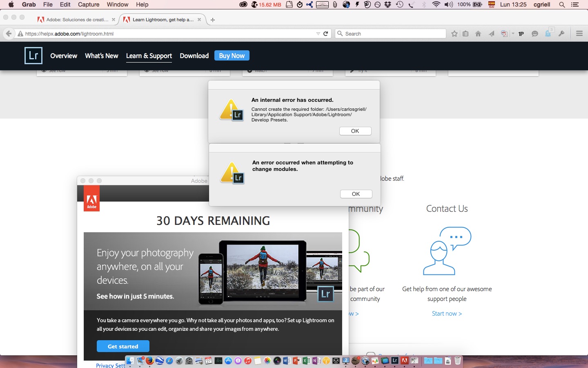
Task: Click the smiley chat bubble toolbar icon
Action: (x=535, y=34)
